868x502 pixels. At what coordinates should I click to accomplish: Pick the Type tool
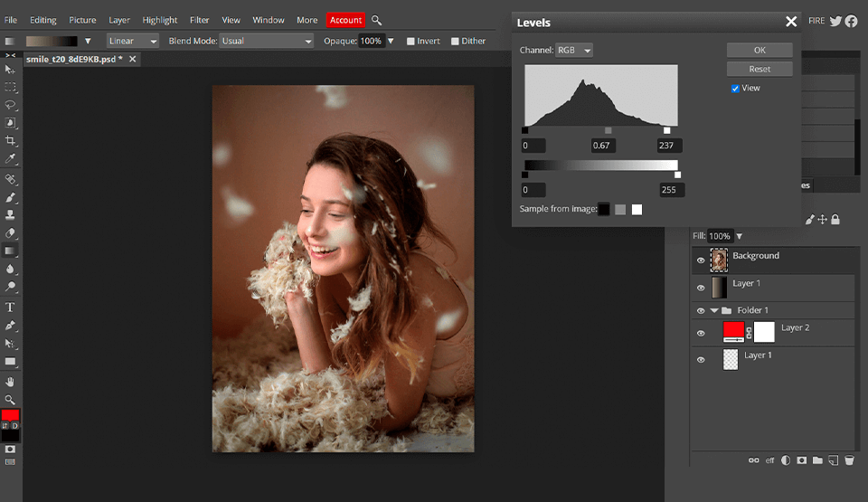point(11,308)
